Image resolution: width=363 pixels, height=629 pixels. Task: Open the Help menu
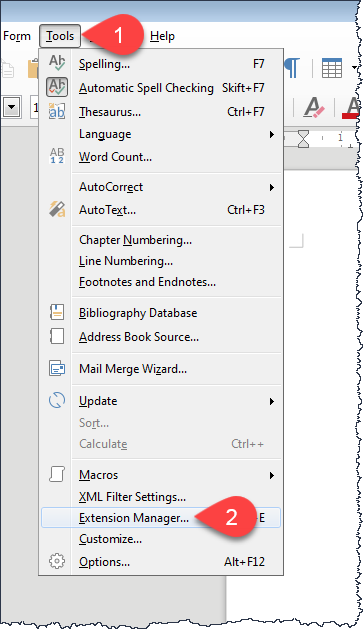pyautogui.click(x=162, y=36)
